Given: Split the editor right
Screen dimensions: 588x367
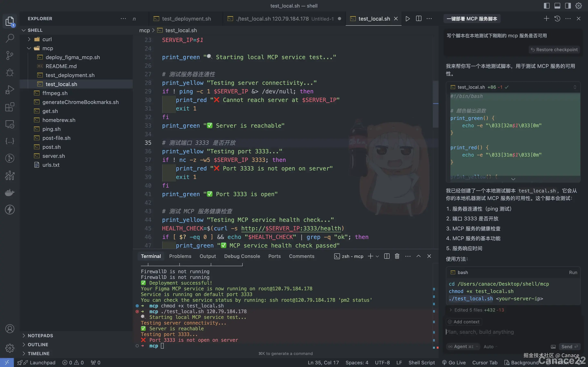Looking at the screenshot, I should click(x=419, y=19).
